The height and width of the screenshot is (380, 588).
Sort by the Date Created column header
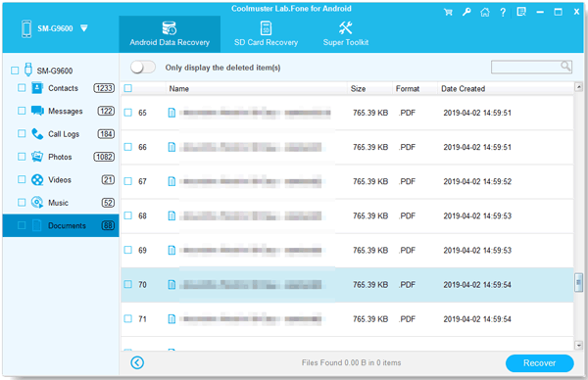pyautogui.click(x=506, y=89)
